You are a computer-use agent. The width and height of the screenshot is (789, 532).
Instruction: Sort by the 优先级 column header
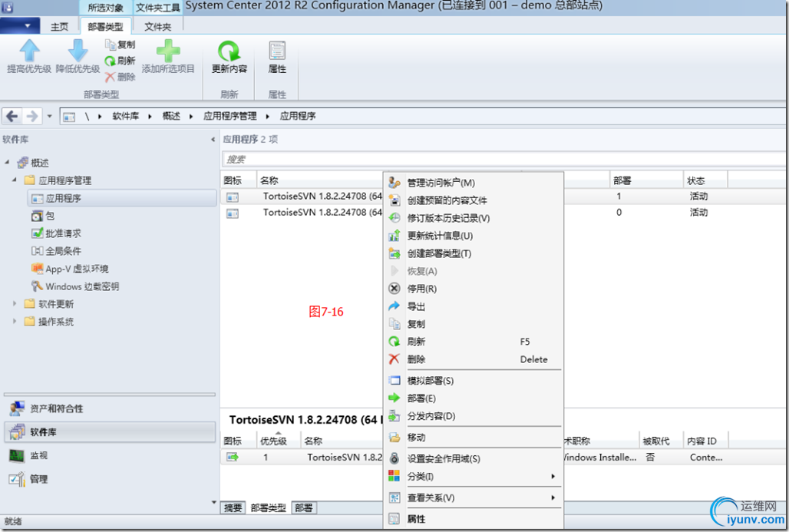pyautogui.click(x=279, y=441)
